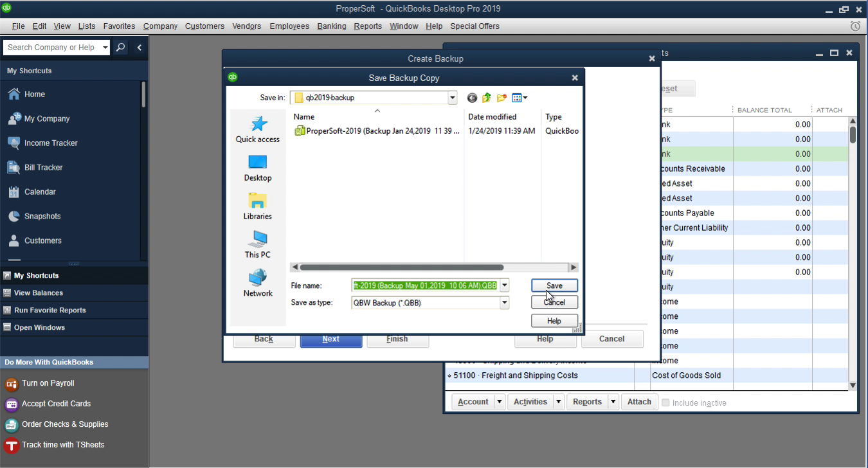Expand the File name dropdown
Viewport: 868px width, 468px height.
tap(504, 285)
